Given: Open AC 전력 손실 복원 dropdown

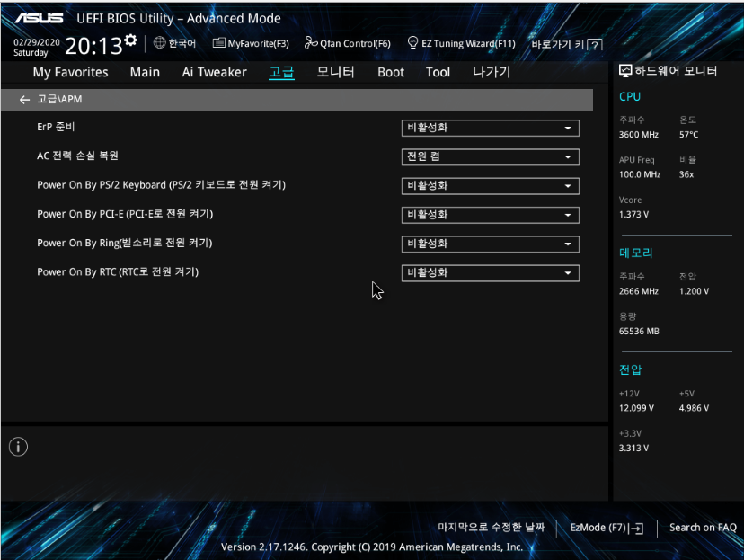Looking at the screenshot, I should pyautogui.click(x=490, y=156).
